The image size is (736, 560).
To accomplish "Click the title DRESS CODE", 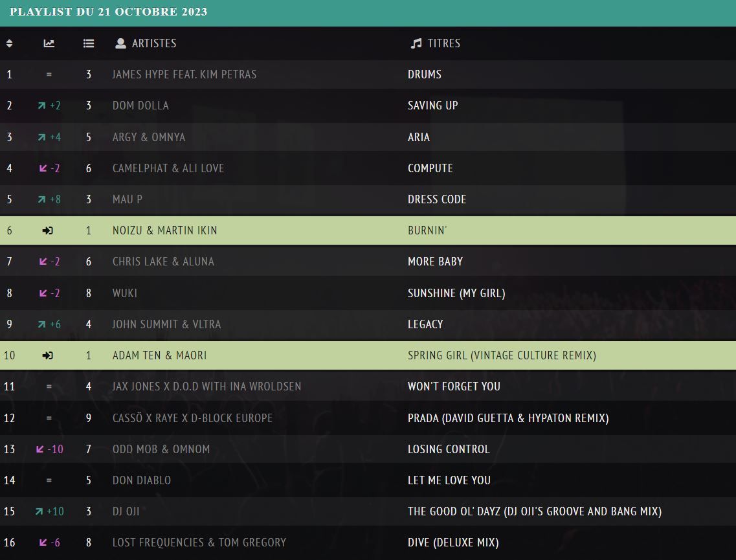I will coord(437,199).
